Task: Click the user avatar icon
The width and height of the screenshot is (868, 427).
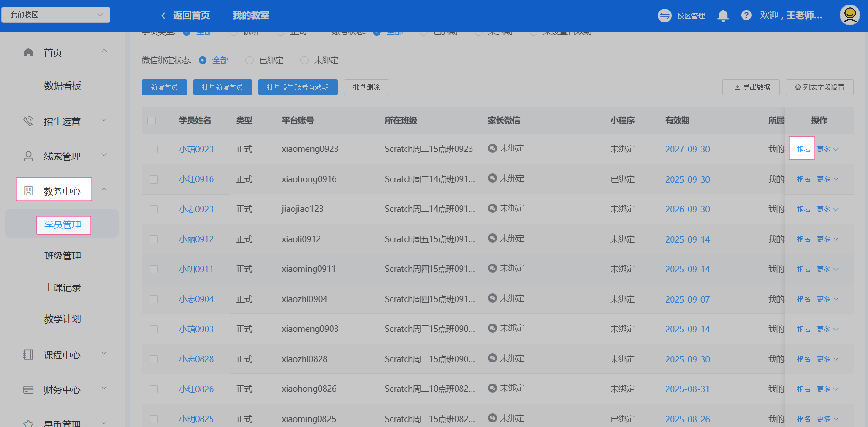Action: pyautogui.click(x=850, y=15)
